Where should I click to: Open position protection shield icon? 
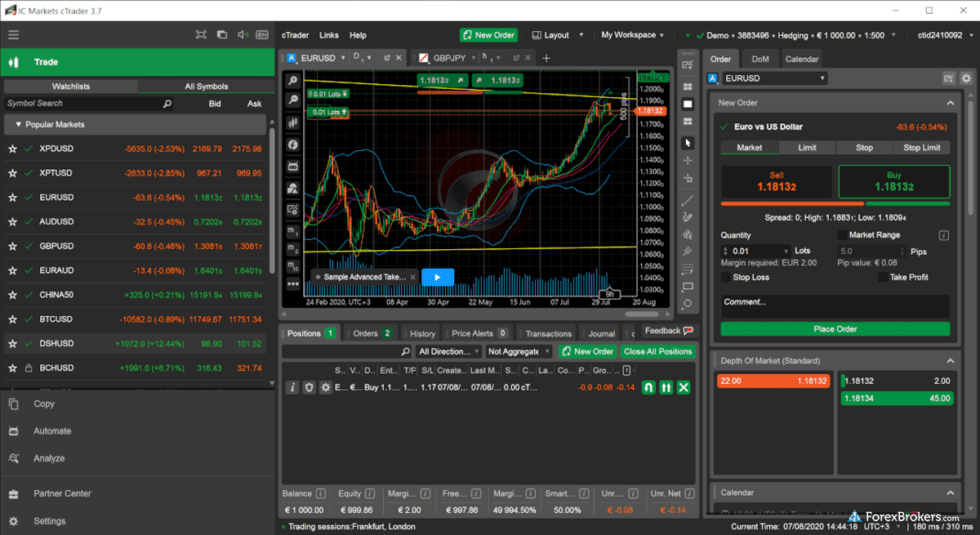pos(309,387)
